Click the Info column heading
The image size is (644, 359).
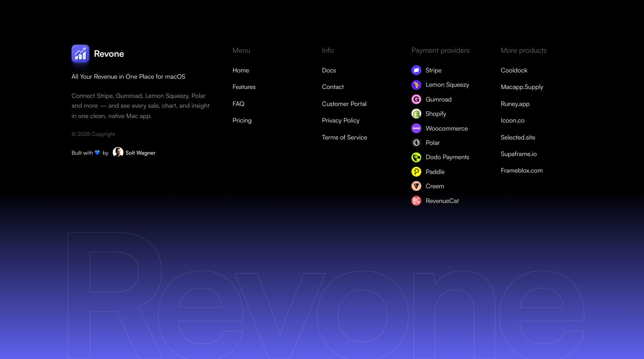click(328, 51)
